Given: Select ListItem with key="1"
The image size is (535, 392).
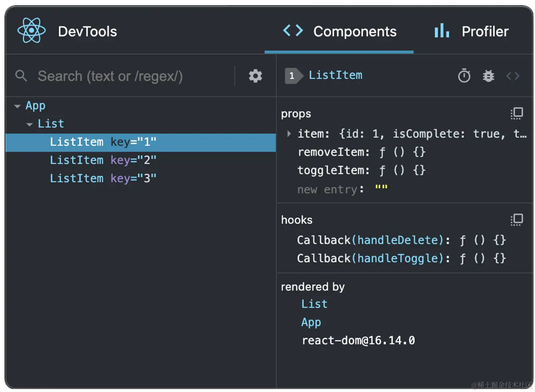Looking at the screenshot, I should (141, 142).
